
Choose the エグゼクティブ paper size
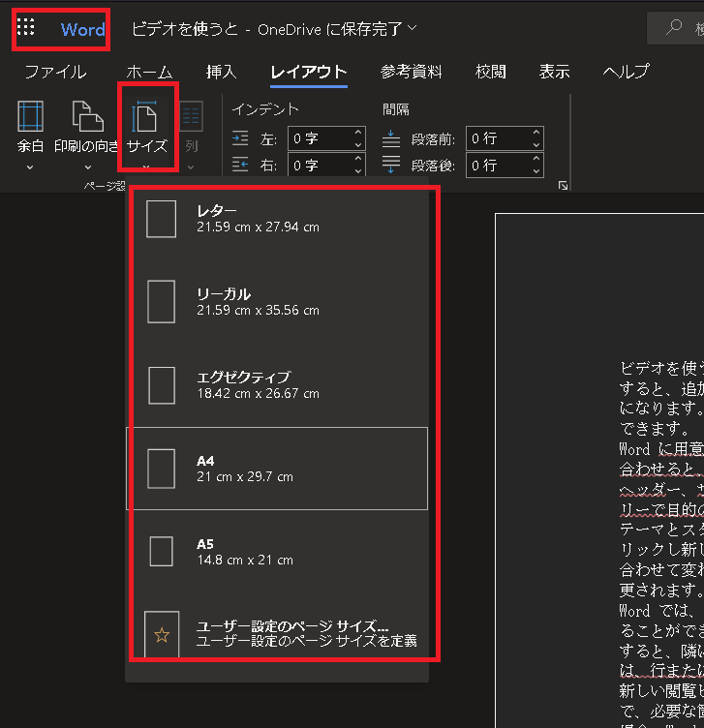tap(277, 385)
